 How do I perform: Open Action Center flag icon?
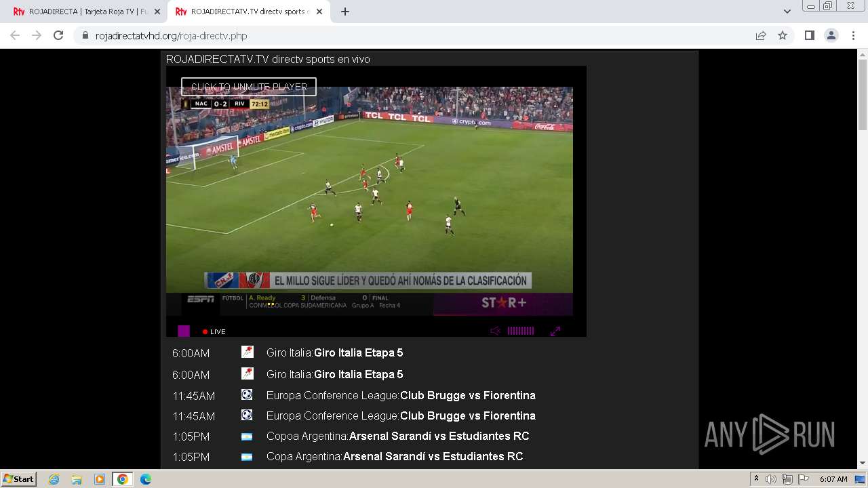(803, 479)
